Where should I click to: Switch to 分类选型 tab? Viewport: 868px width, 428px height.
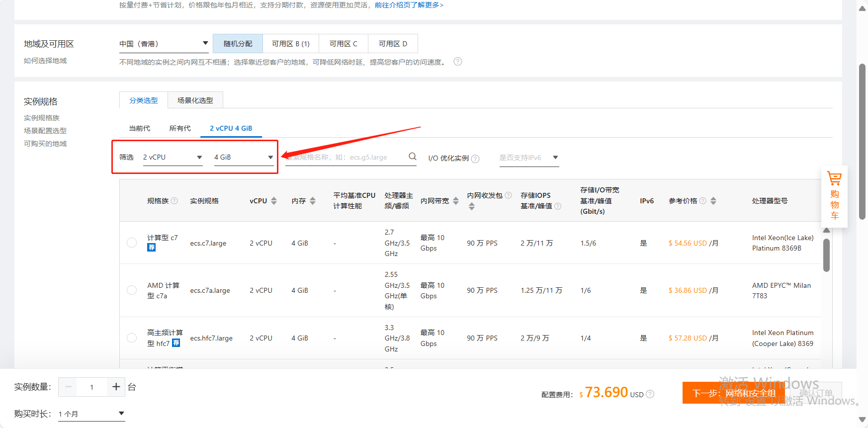144,100
